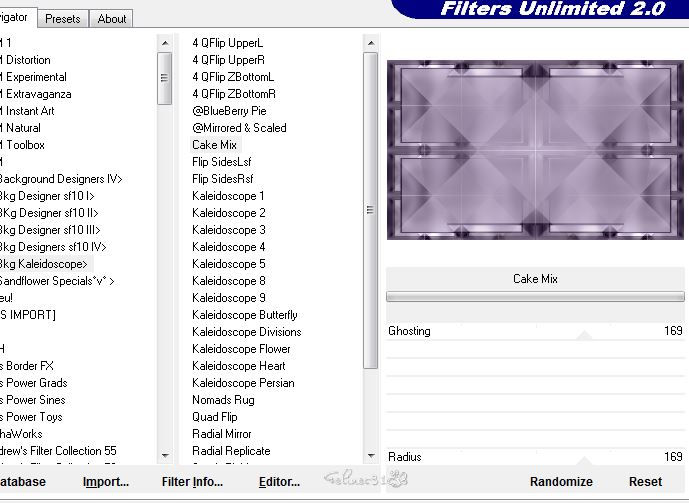Image resolution: width=689 pixels, height=503 pixels.
Task: Select the @BlueBerry Pie filter
Action: pyautogui.click(x=229, y=111)
